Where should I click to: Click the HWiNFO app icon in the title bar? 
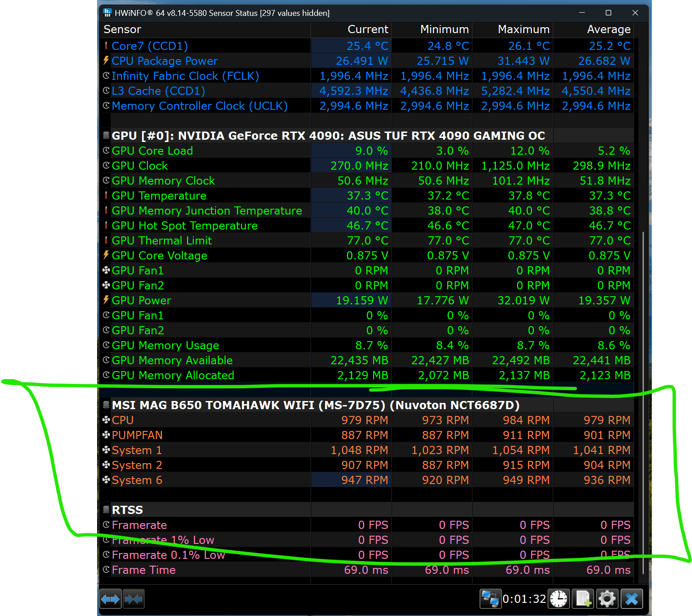(107, 13)
